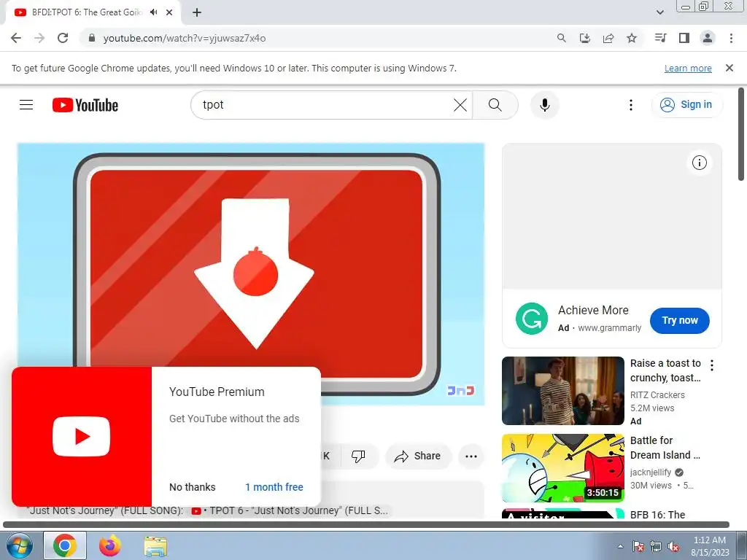
Task: Share the video using the Share button
Action: (x=417, y=456)
